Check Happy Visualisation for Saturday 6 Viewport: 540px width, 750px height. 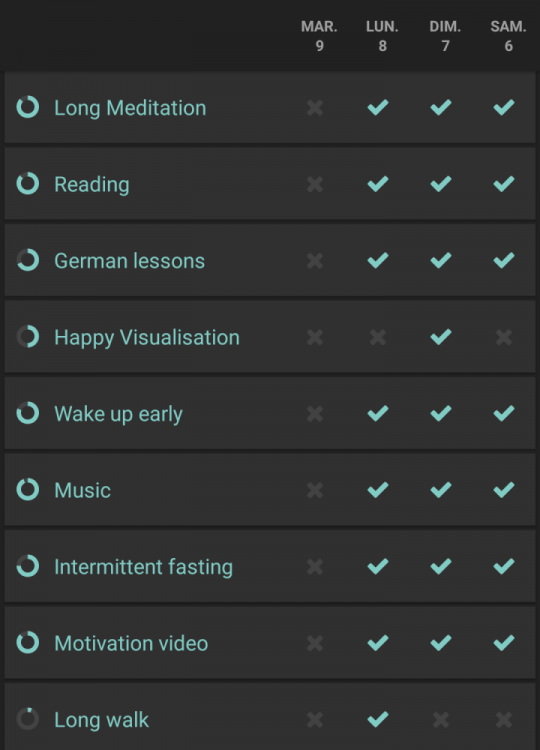click(504, 337)
